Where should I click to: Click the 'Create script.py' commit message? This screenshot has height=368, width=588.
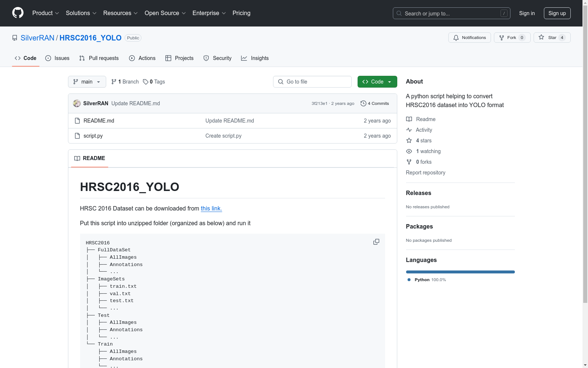[x=223, y=136]
